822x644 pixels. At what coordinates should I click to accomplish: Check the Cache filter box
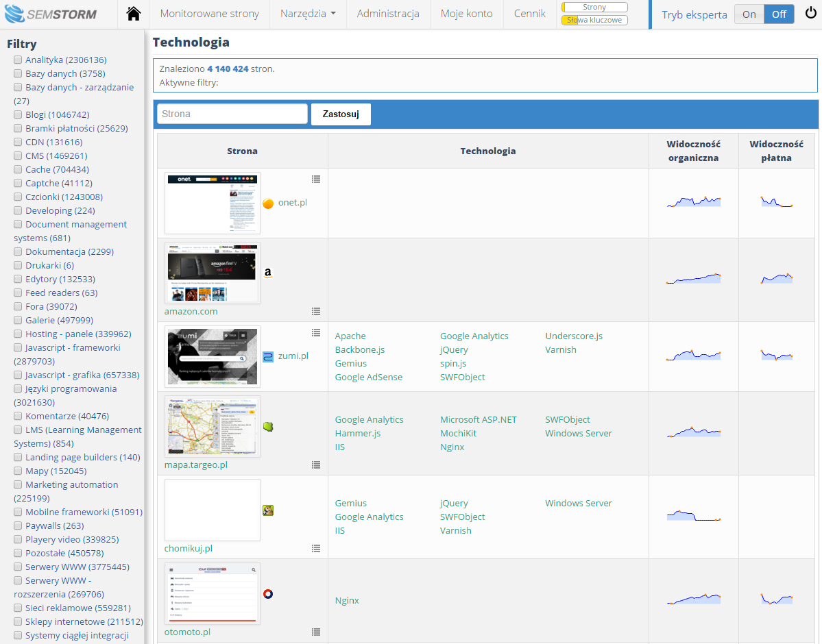tap(18, 169)
